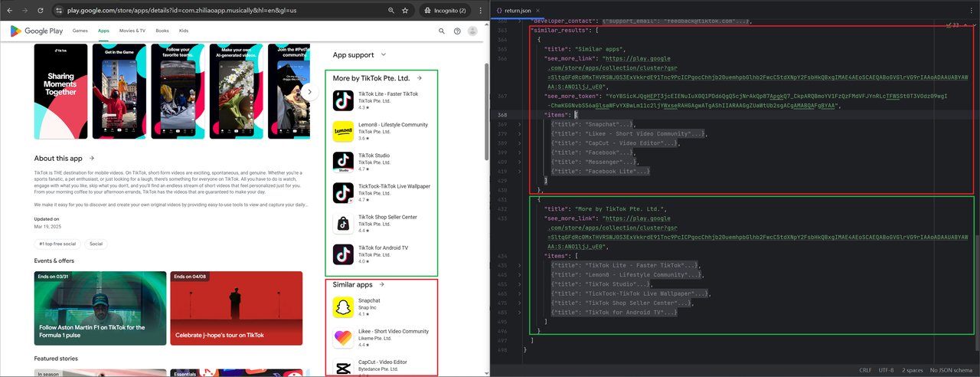The height and width of the screenshot is (377, 980).
Task: Change line separator CRLF in status bar
Action: point(865,370)
